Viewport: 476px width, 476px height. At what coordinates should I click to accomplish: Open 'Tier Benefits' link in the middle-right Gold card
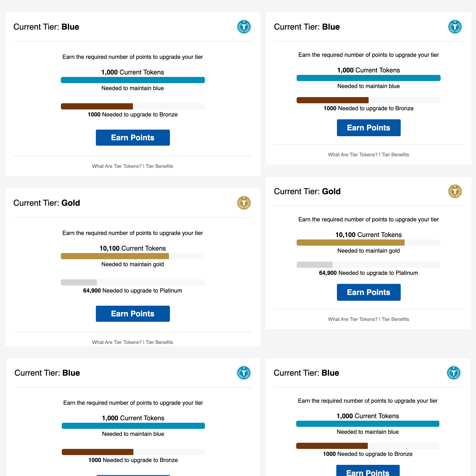coord(395,319)
